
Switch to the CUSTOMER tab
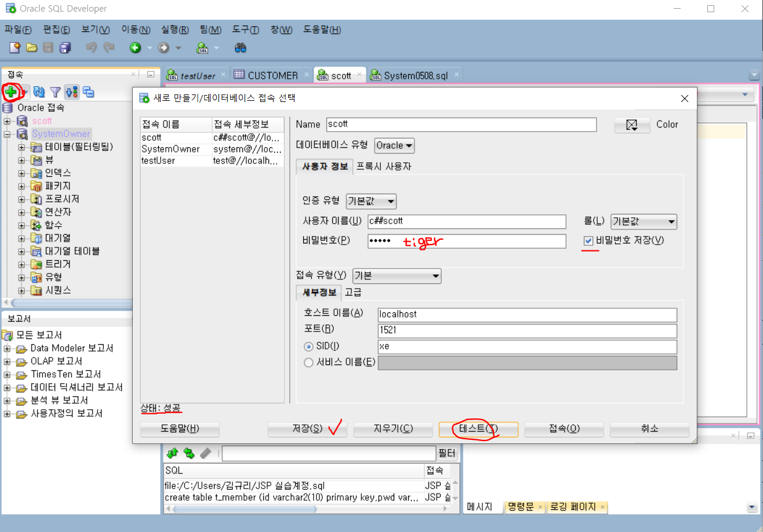pos(272,75)
